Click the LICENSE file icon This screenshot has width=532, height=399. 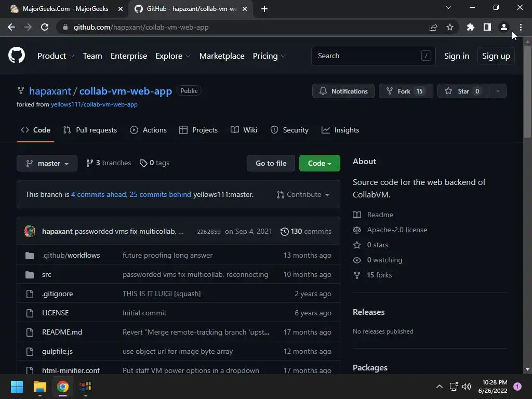[30, 313]
